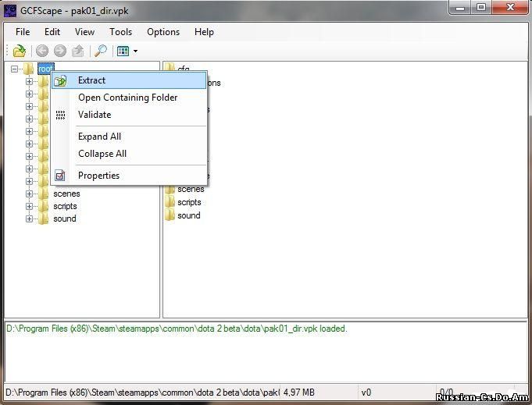
Task: Click the Open file toolbar icon
Action: (20, 52)
